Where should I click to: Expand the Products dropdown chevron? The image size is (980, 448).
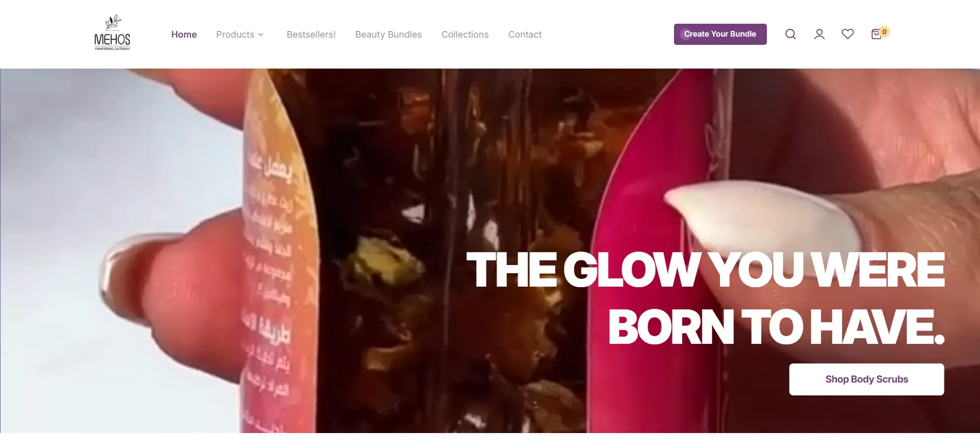point(261,35)
